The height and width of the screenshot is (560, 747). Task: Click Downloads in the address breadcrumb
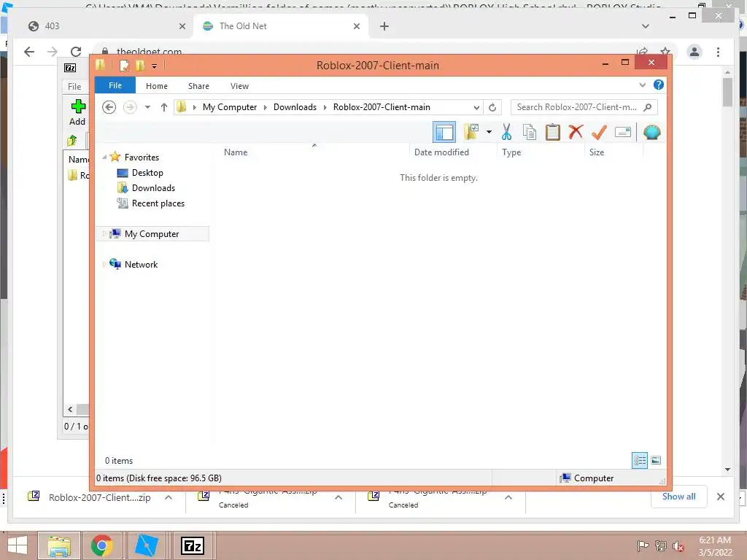pos(295,107)
